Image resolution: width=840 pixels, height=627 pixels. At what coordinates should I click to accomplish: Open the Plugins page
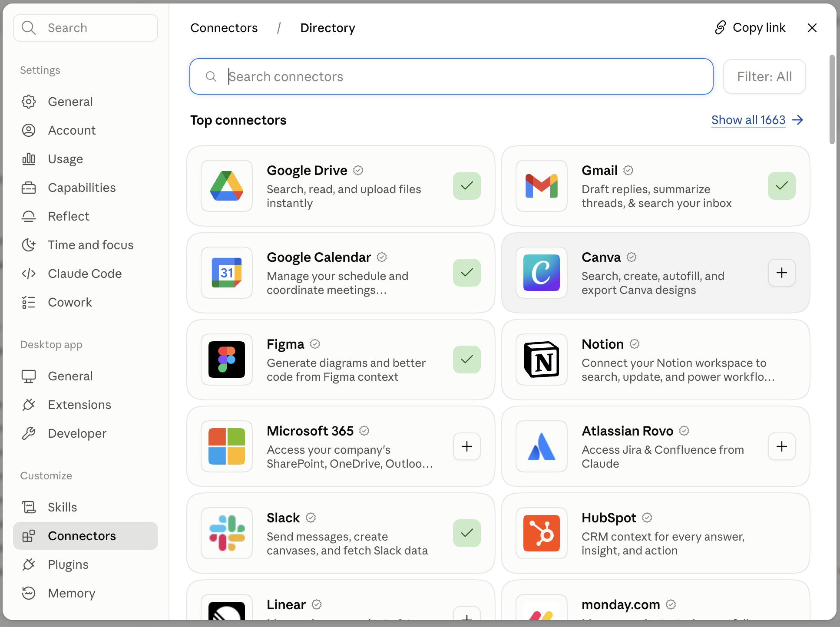click(x=86, y=564)
